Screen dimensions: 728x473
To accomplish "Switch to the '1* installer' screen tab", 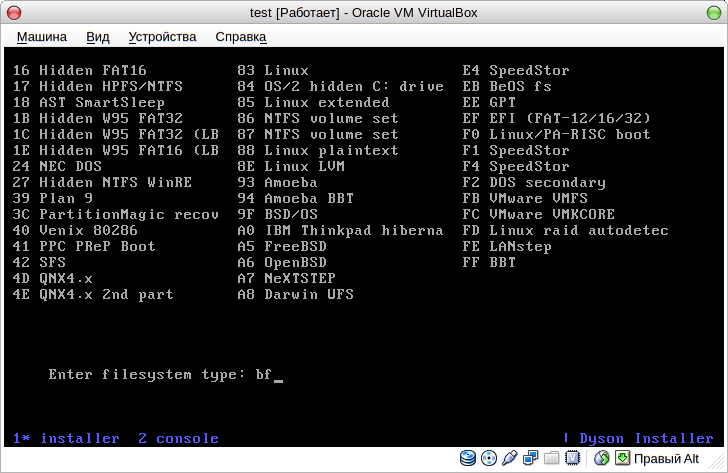I will pyautogui.click(x=66, y=438).
